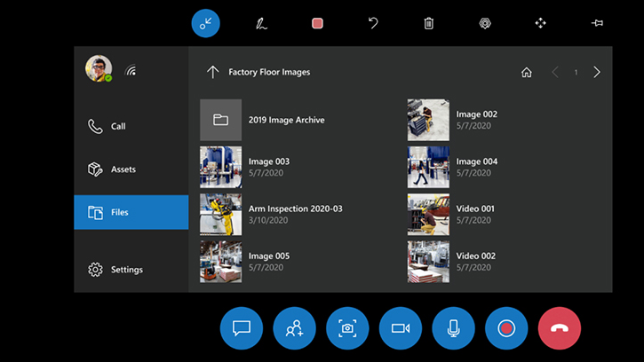
Task: Go to next page of files
Action: point(597,72)
